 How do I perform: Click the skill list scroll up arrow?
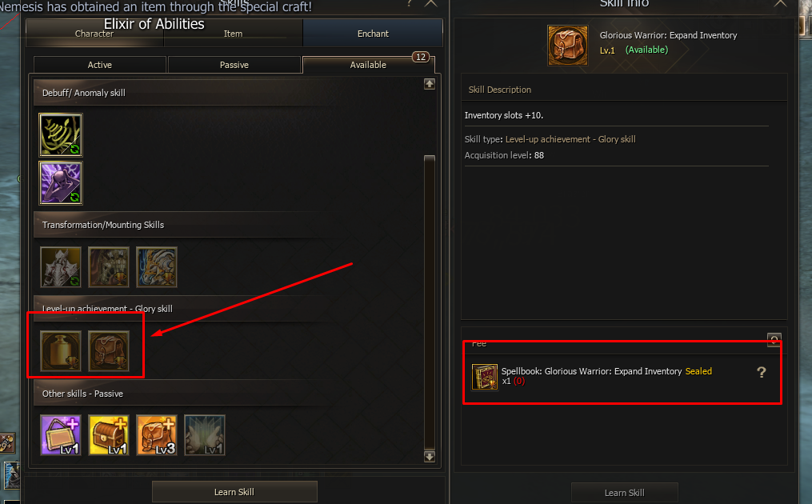pyautogui.click(x=430, y=84)
